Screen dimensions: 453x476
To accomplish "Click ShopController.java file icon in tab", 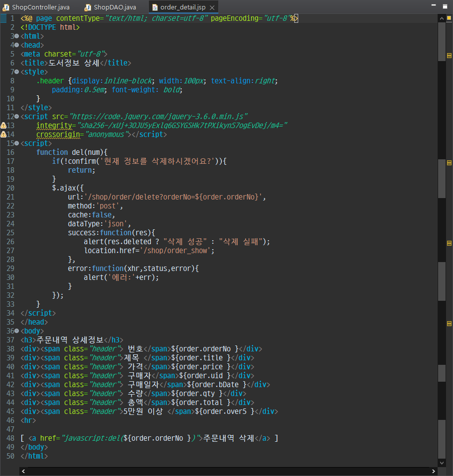I will click(x=6, y=7).
